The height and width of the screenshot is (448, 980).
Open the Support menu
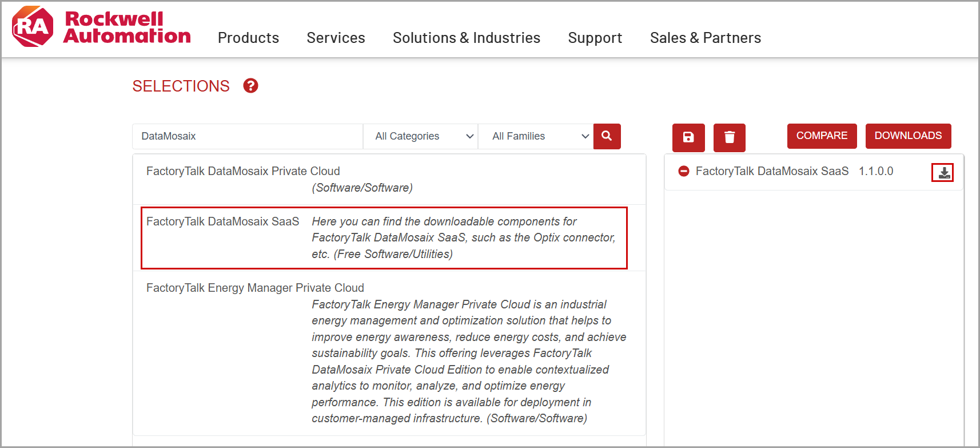[x=595, y=38]
